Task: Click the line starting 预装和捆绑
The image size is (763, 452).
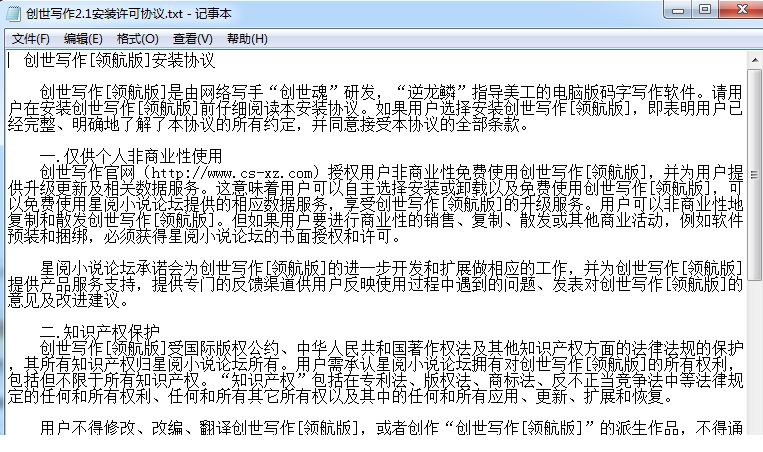Action: [205, 237]
